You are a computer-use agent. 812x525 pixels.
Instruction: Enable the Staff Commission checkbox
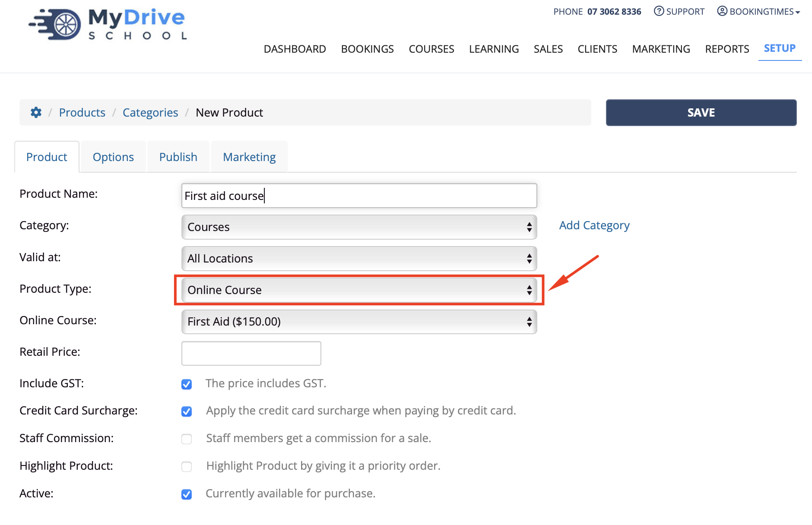point(187,439)
